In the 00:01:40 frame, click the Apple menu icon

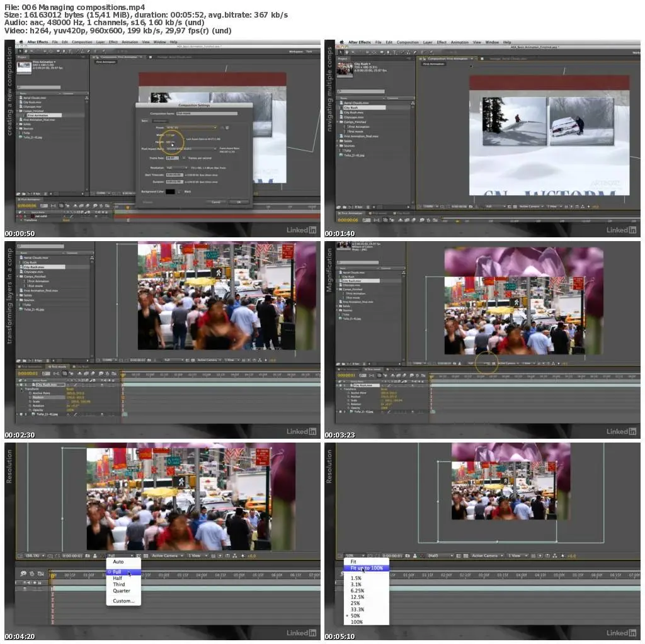point(341,42)
